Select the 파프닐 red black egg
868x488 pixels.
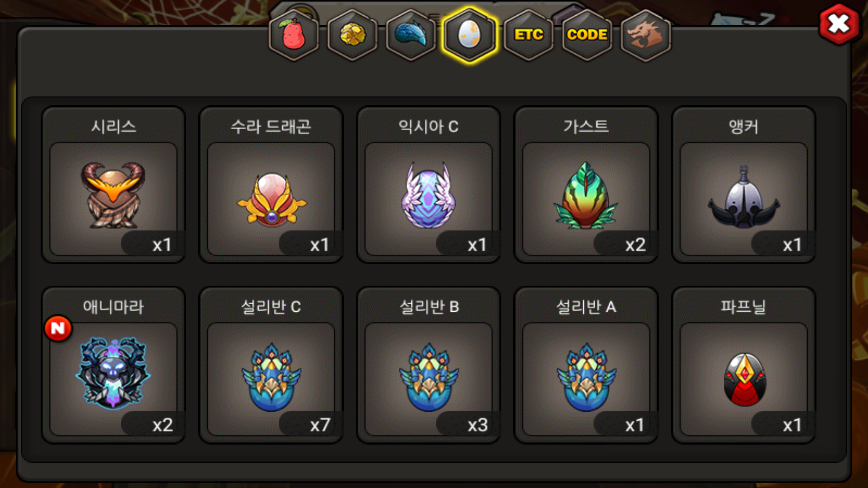pyautogui.click(x=743, y=365)
